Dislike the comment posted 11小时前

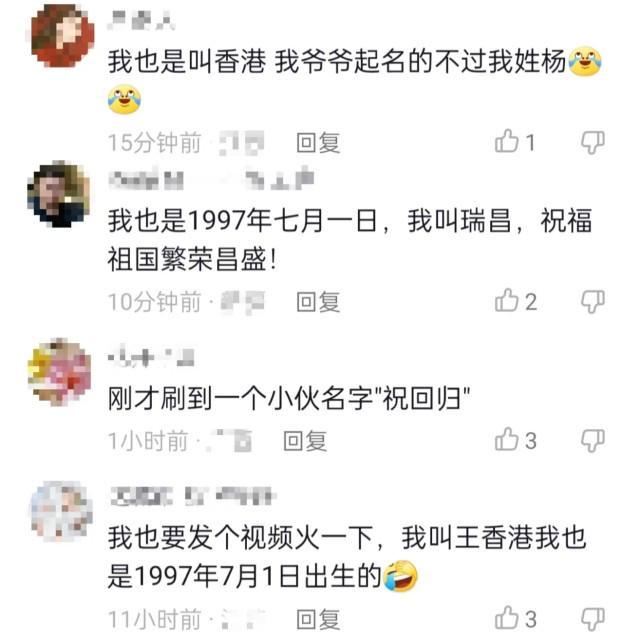coord(593,619)
